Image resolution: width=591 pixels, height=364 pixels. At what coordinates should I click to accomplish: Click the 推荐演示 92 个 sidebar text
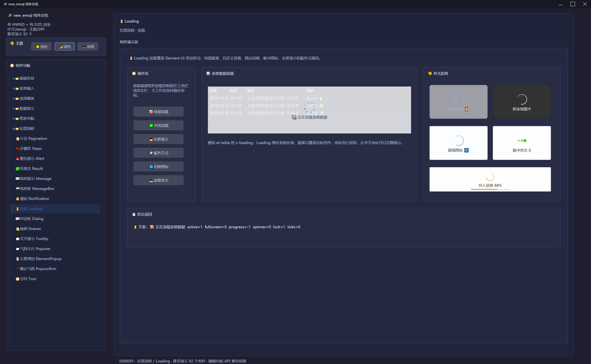coord(20,34)
